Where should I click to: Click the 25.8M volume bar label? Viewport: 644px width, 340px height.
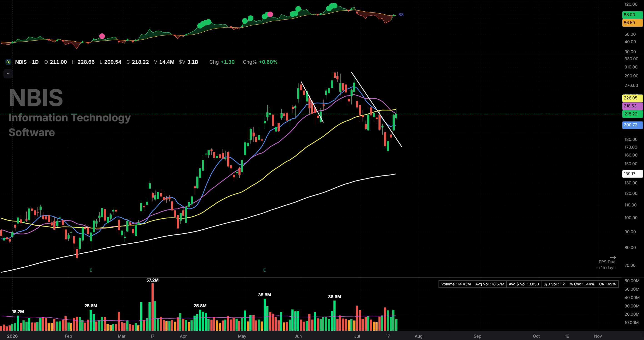coord(200,306)
